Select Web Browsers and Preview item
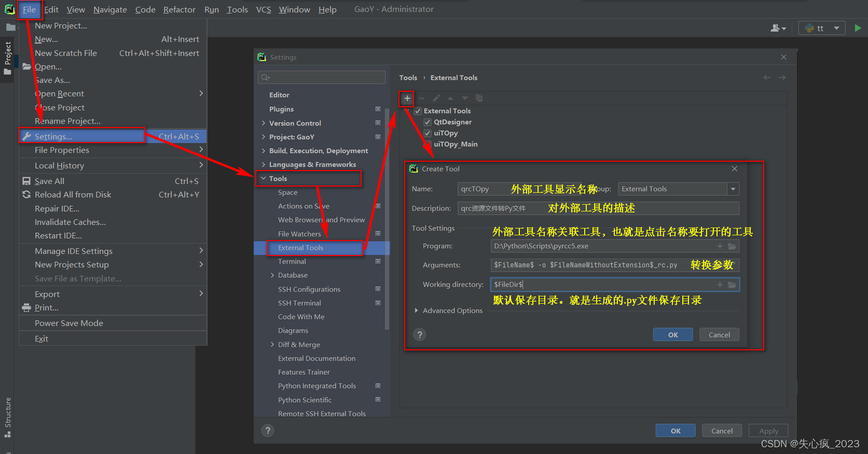Viewport: 868px width, 454px height. 322,220
